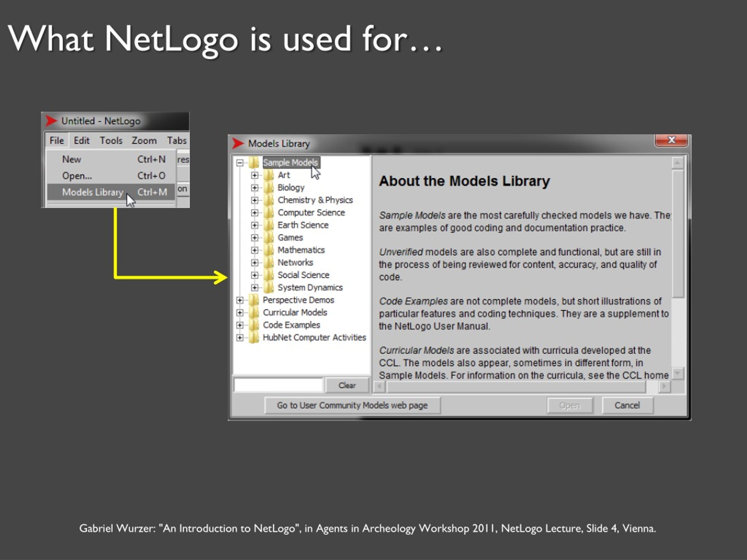
Task: Click the Open button in Models Library
Action: tap(570, 405)
